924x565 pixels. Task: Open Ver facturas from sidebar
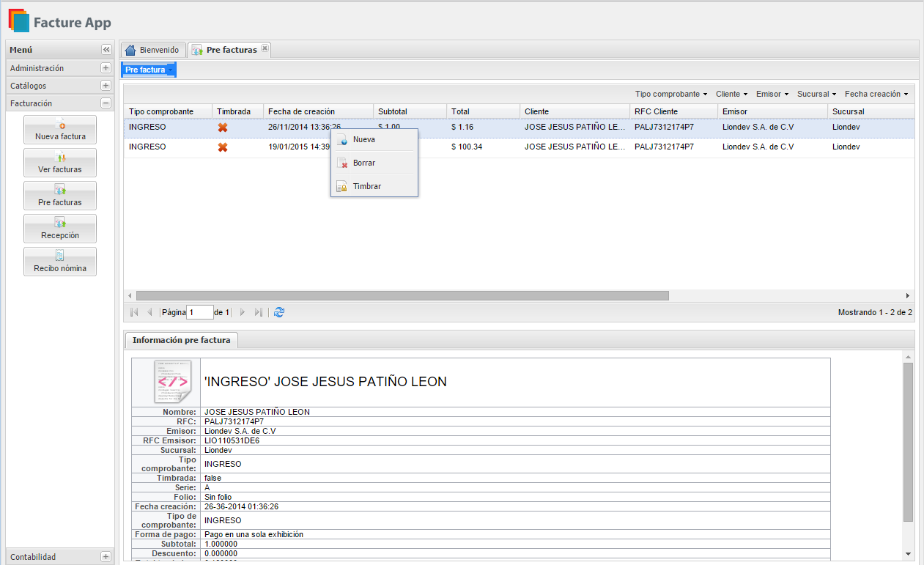(60, 162)
